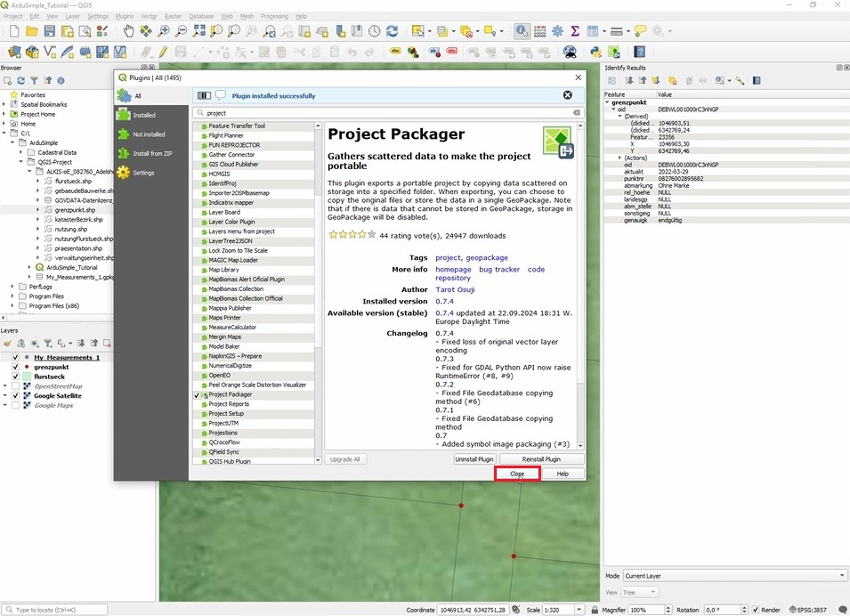Follow the bug tracker link
850x616 pixels.
point(498,269)
